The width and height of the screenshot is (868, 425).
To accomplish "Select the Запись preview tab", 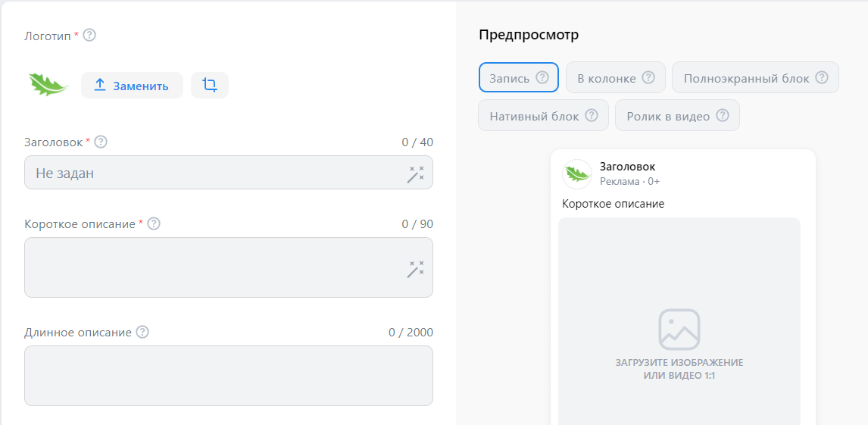I will click(x=519, y=77).
